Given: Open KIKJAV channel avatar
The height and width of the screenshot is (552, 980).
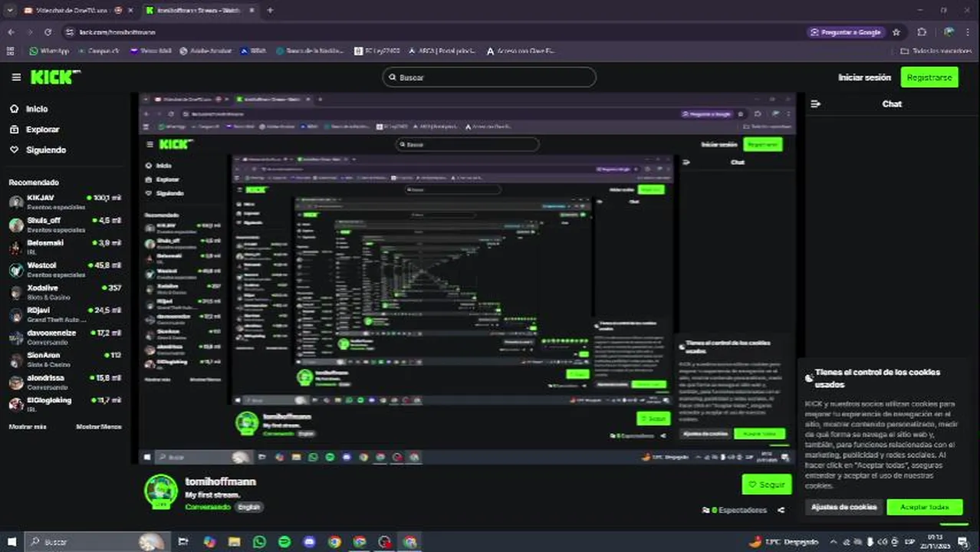Looking at the screenshot, I should click(16, 202).
